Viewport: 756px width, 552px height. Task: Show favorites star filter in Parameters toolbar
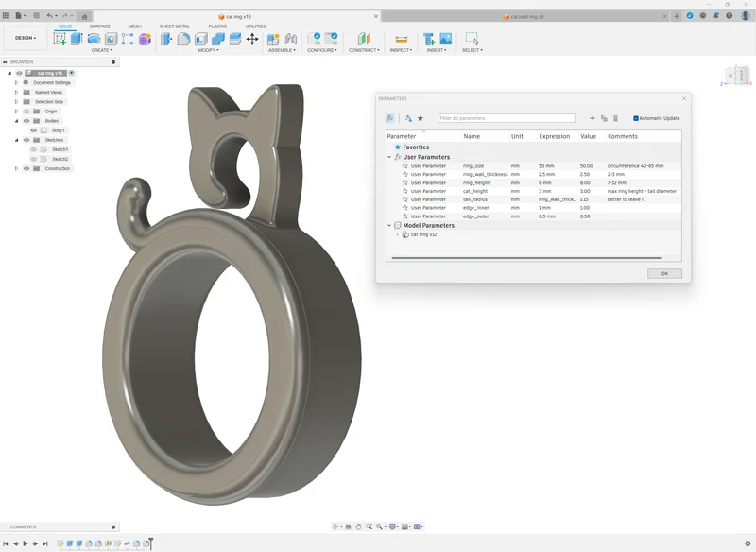coord(421,118)
